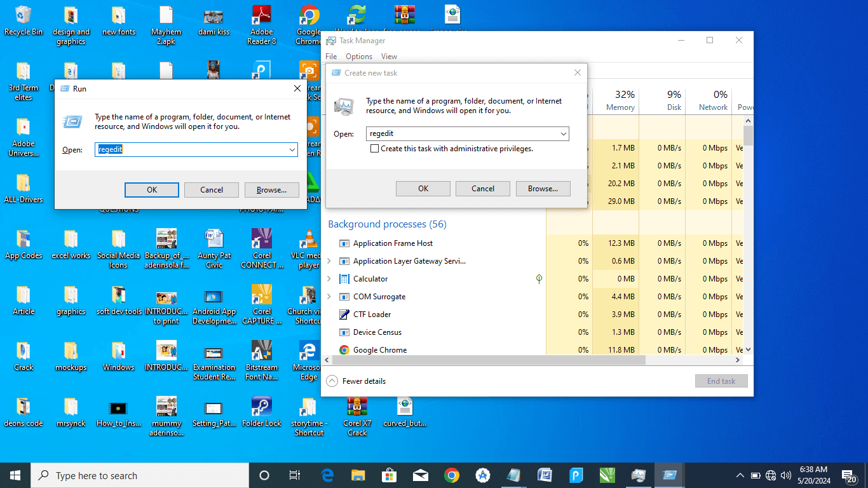This screenshot has width=868, height=488.
Task: Open the Run dialog's Open field dropdown
Action: point(292,149)
